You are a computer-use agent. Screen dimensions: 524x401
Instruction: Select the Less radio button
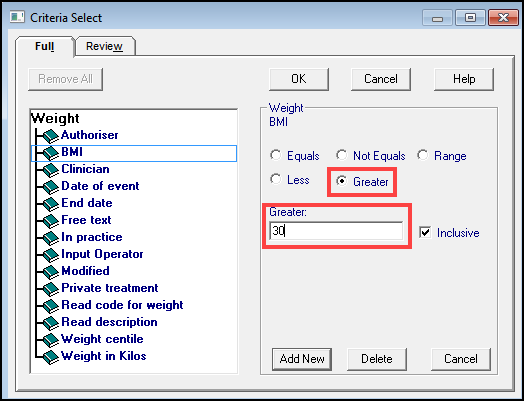coord(276,179)
